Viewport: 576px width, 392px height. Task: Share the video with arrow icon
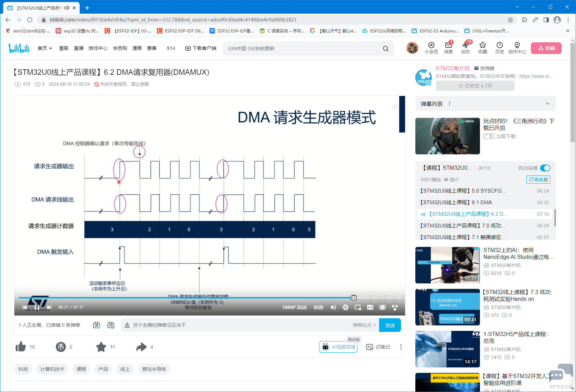141,347
